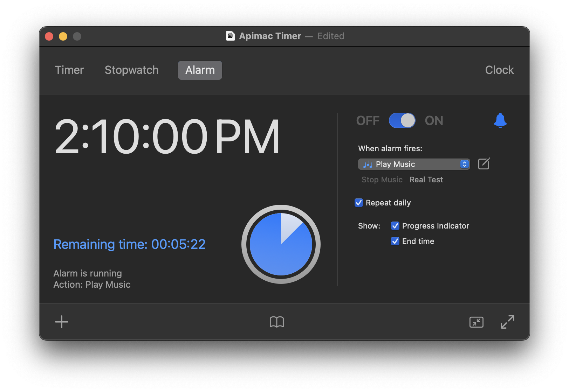Click the bell notification icon

coord(501,120)
